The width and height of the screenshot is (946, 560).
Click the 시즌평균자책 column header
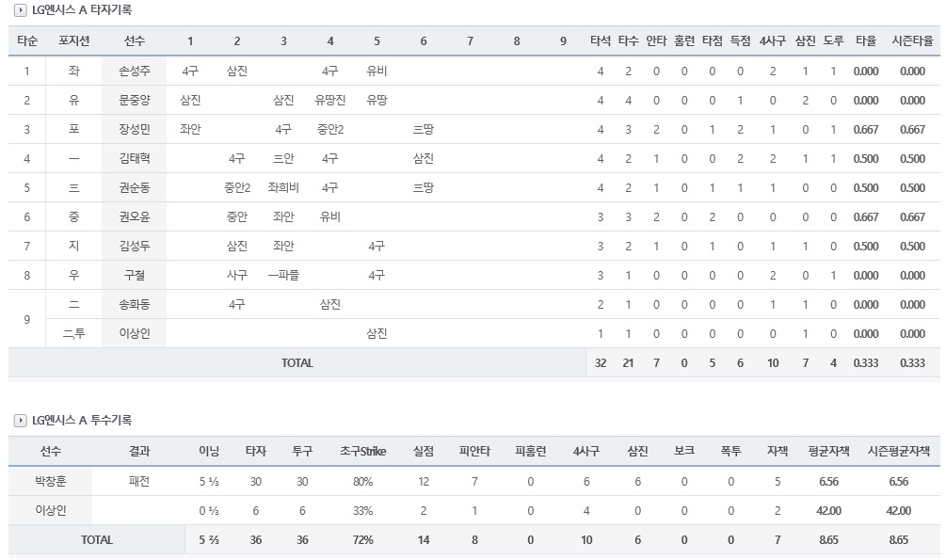tap(898, 451)
